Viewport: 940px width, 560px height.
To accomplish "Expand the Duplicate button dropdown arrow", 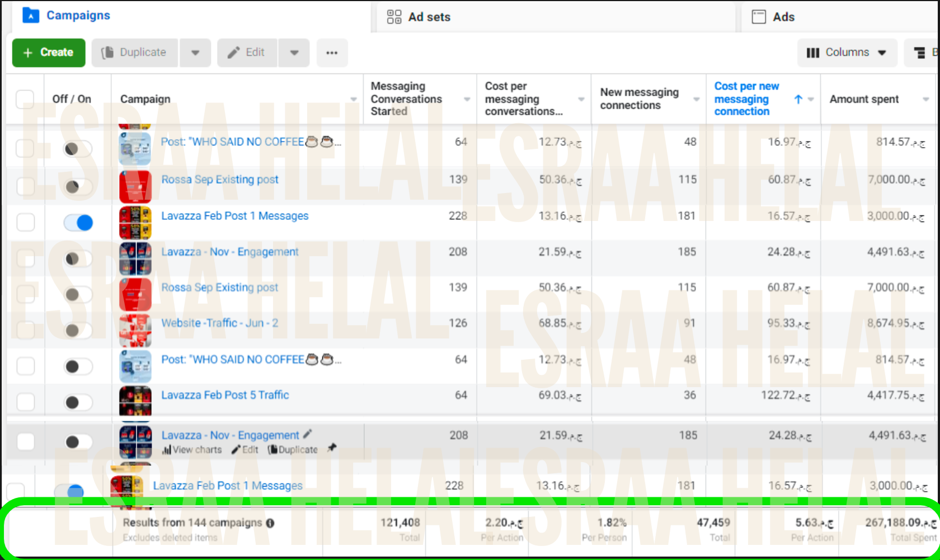I will 195,53.
